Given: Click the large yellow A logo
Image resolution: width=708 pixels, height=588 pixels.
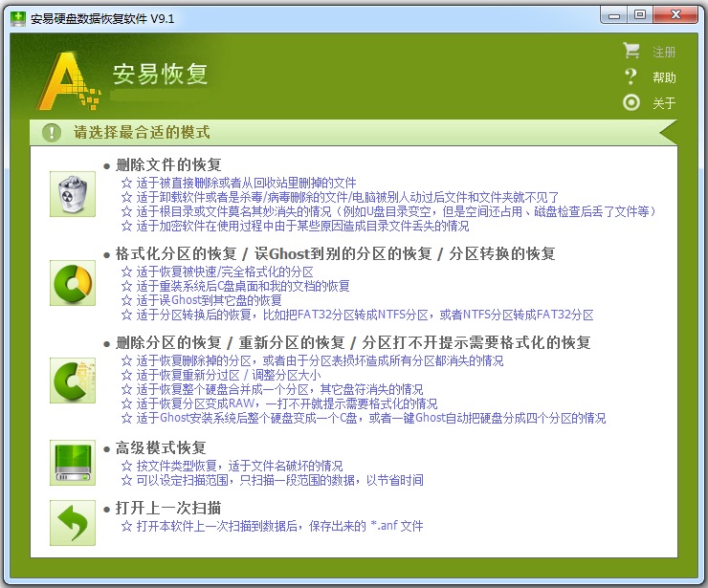Looking at the screenshot, I should (69, 81).
